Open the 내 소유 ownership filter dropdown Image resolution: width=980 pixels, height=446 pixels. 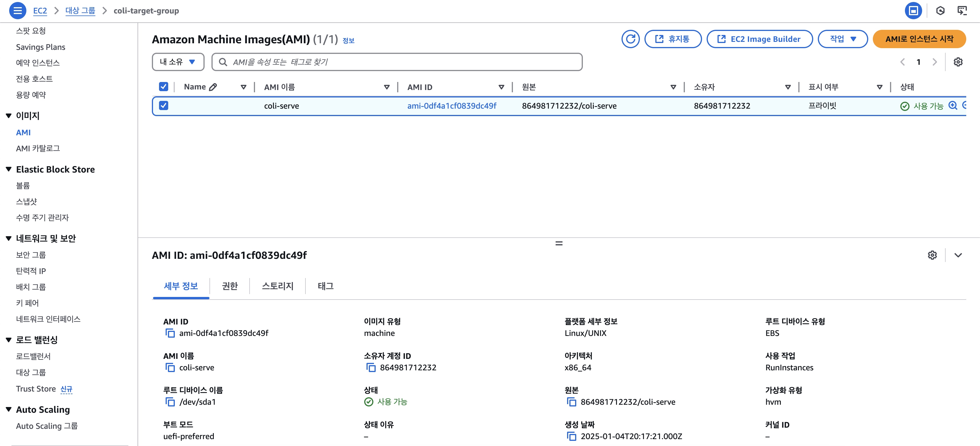[178, 62]
